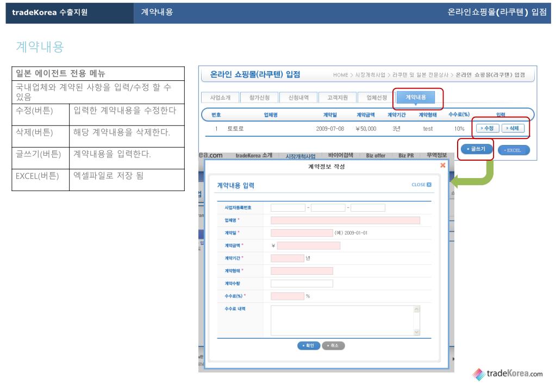Click the 2009-07-08 date cell
This screenshot has width=556, height=392.
point(330,129)
